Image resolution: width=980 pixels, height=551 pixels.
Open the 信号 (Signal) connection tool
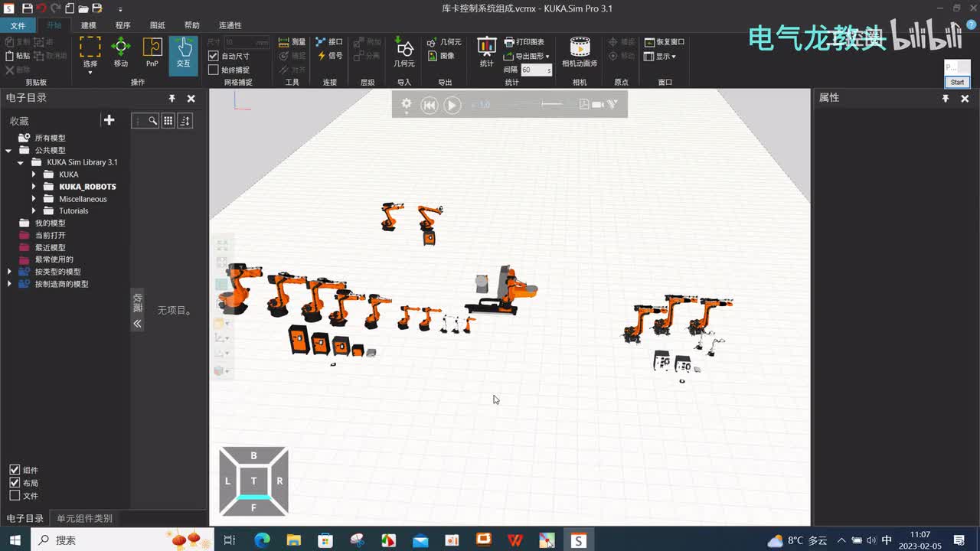click(330, 56)
